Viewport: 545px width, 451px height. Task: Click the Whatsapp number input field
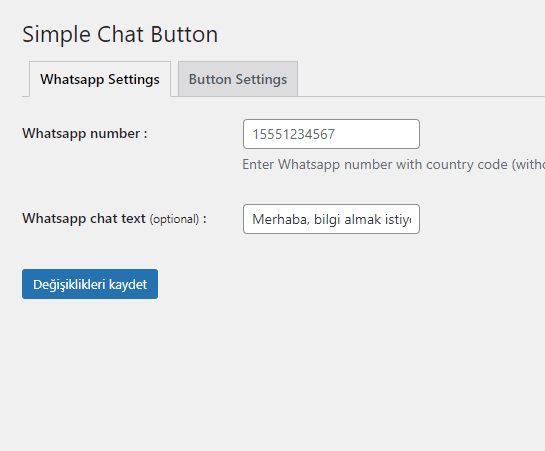tap(331, 134)
